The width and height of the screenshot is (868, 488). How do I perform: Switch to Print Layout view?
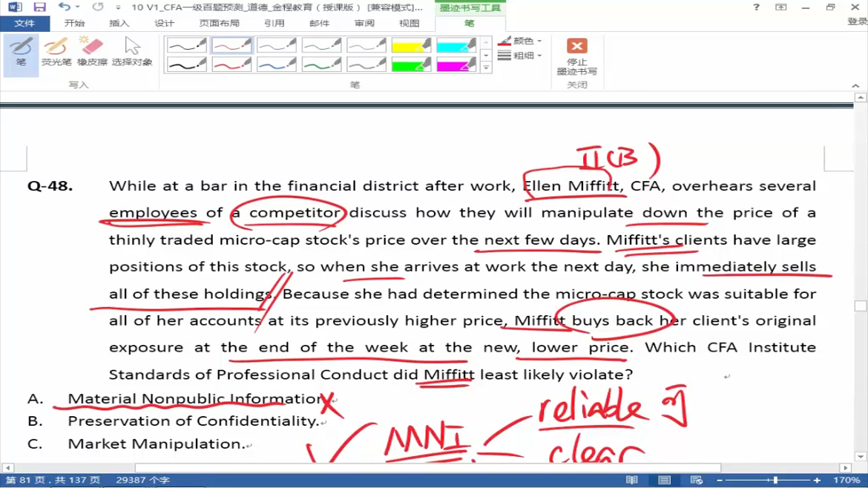click(664, 480)
